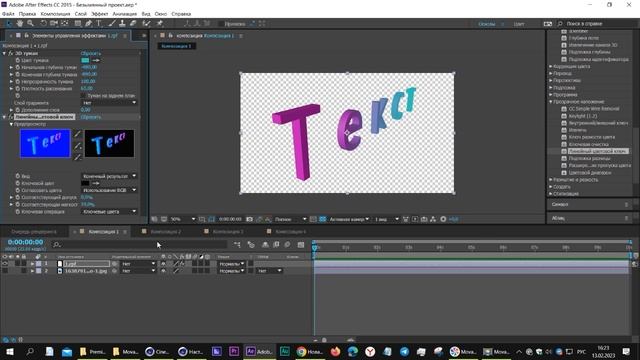Select the Pen tool
The image size is (640, 360).
click(x=88, y=24)
